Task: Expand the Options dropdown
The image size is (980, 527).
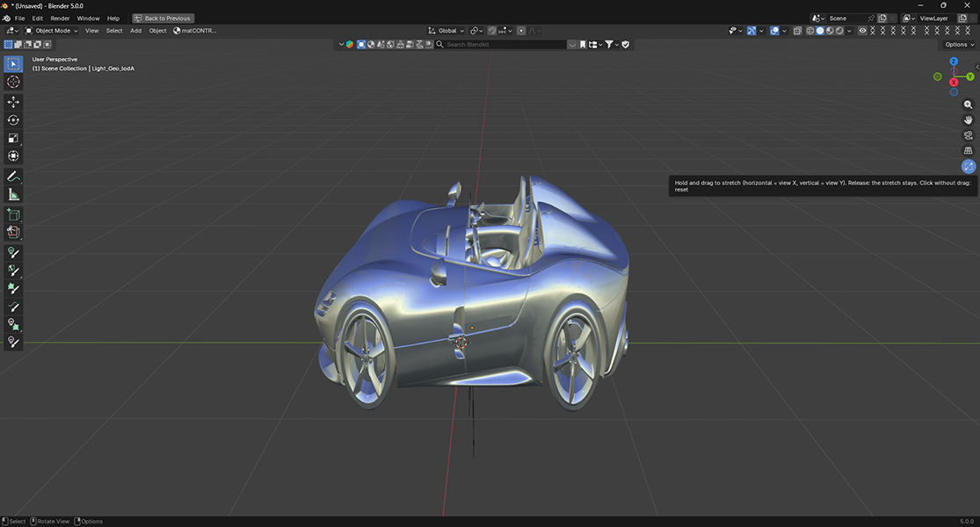Action: tap(959, 44)
